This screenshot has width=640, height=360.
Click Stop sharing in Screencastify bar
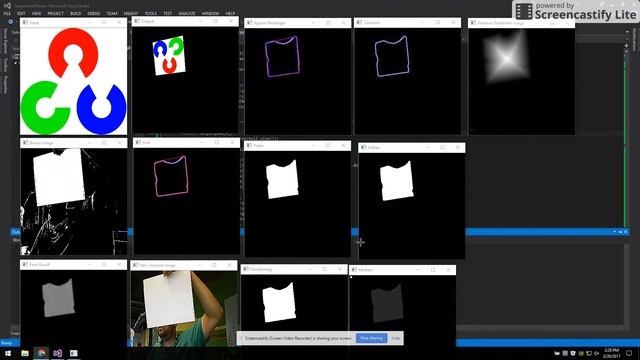tap(371, 338)
